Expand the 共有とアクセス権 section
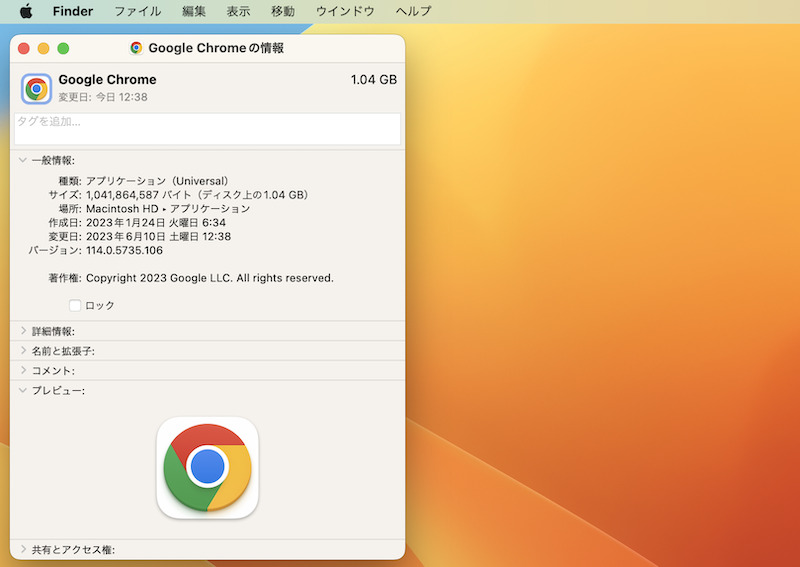 (x=22, y=549)
